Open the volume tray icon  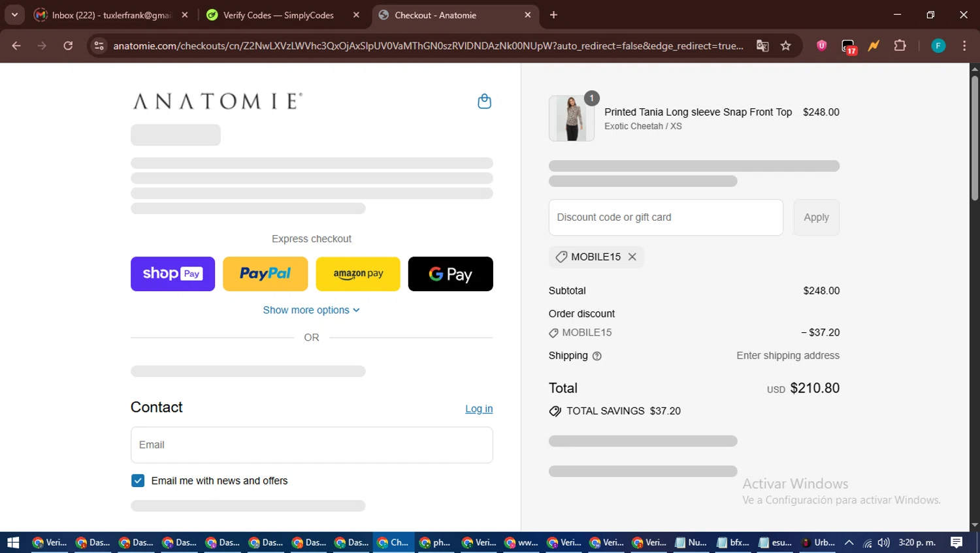(884, 543)
